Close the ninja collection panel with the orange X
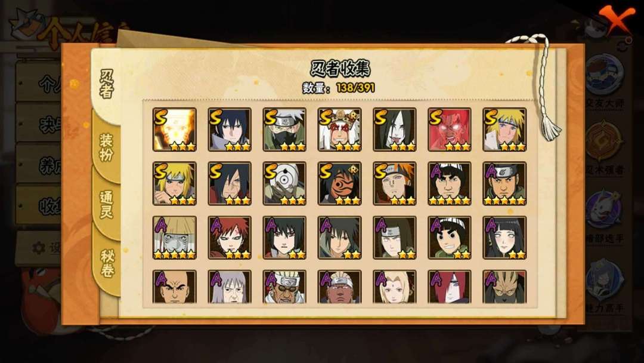644x363 pixels. pyautogui.click(x=617, y=19)
